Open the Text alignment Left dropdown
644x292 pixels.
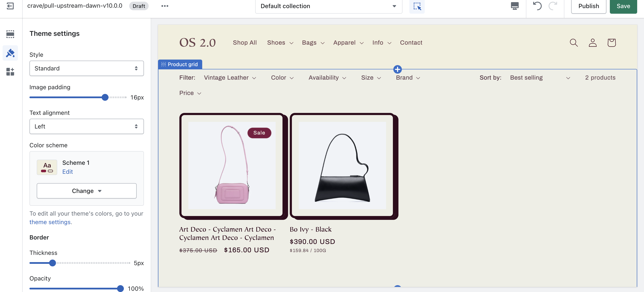pos(86,126)
